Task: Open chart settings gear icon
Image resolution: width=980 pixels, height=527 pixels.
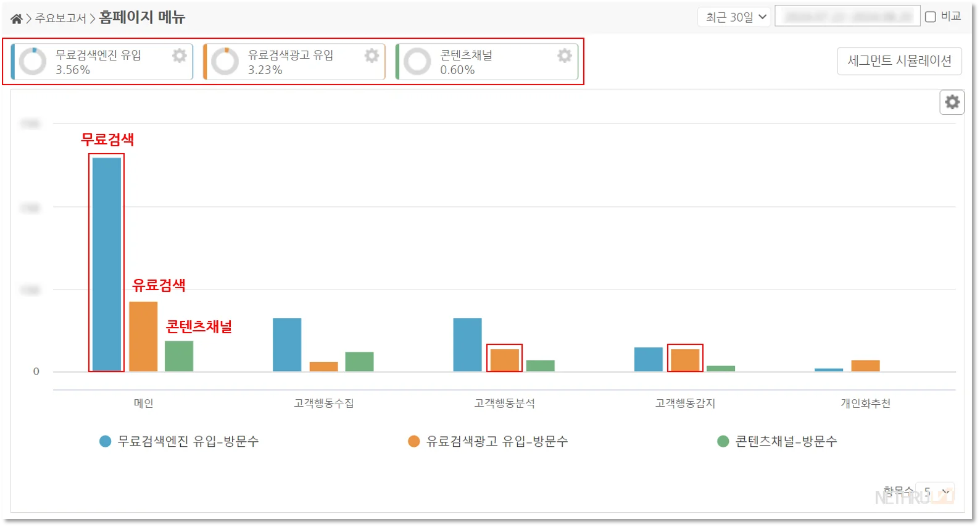Action: (x=952, y=102)
